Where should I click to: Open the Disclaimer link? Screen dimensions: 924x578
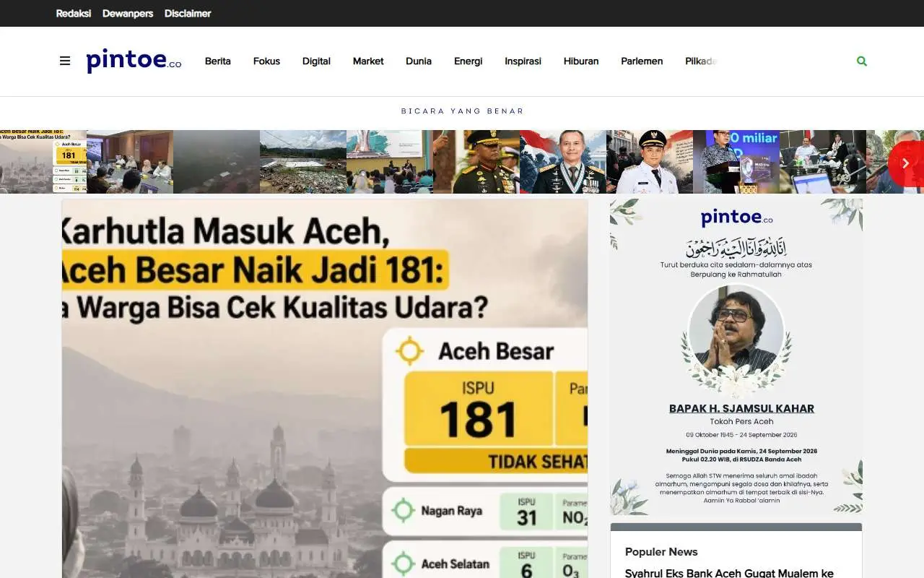click(x=188, y=13)
